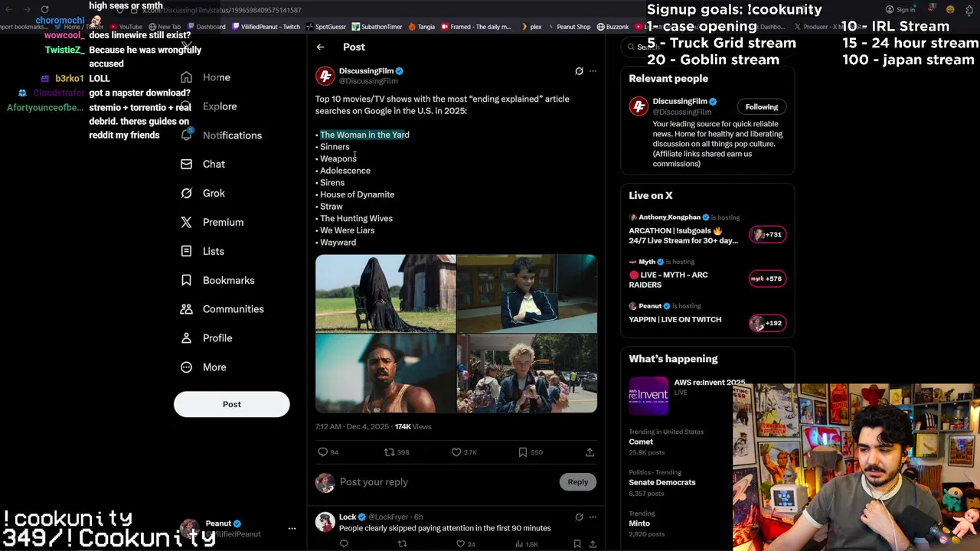View analytics icon showing 1.6K on Lock's reply
Image resolution: width=980 pixels, height=551 pixels.
(520, 544)
